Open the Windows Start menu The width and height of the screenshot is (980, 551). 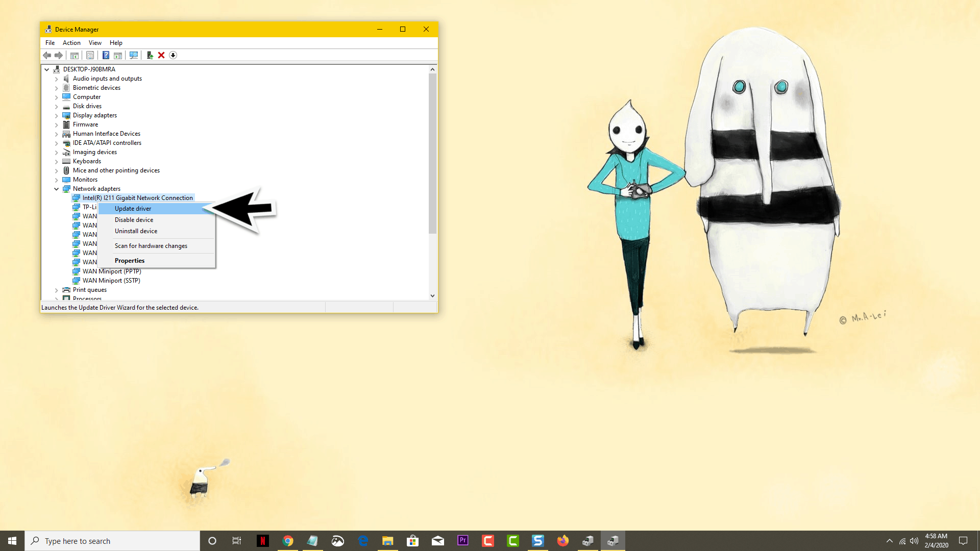(x=12, y=541)
